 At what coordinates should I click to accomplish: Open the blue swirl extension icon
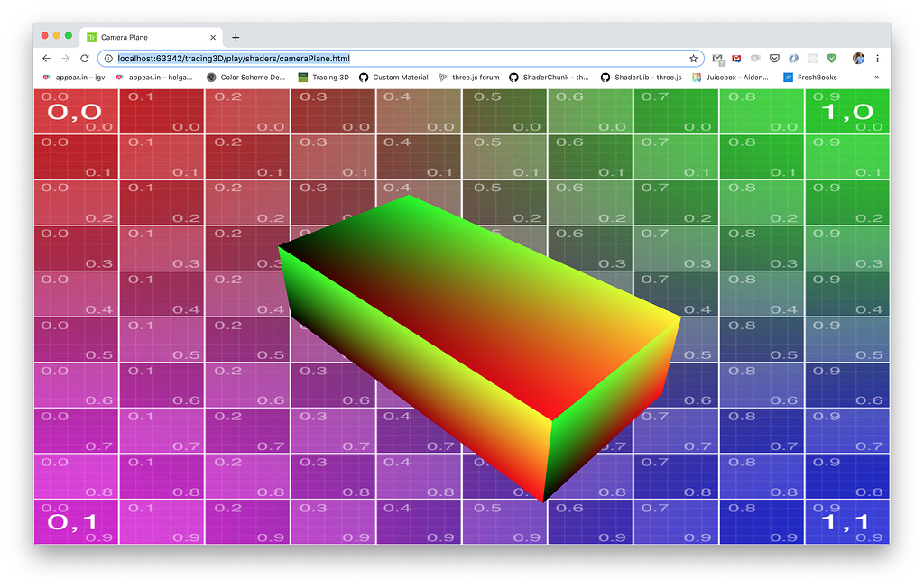795,58
